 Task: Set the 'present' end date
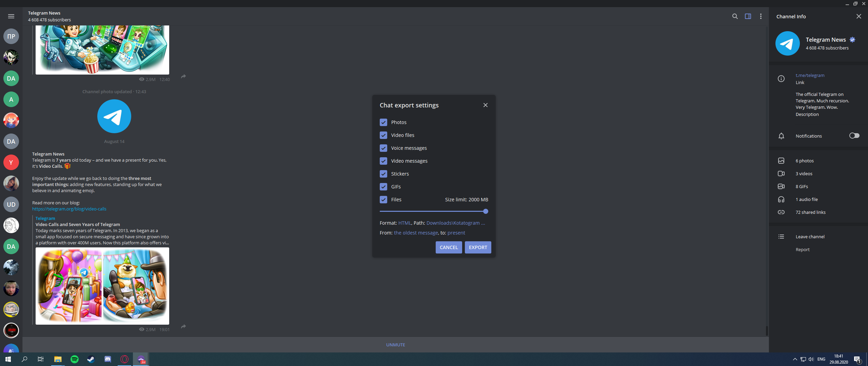[456, 233]
